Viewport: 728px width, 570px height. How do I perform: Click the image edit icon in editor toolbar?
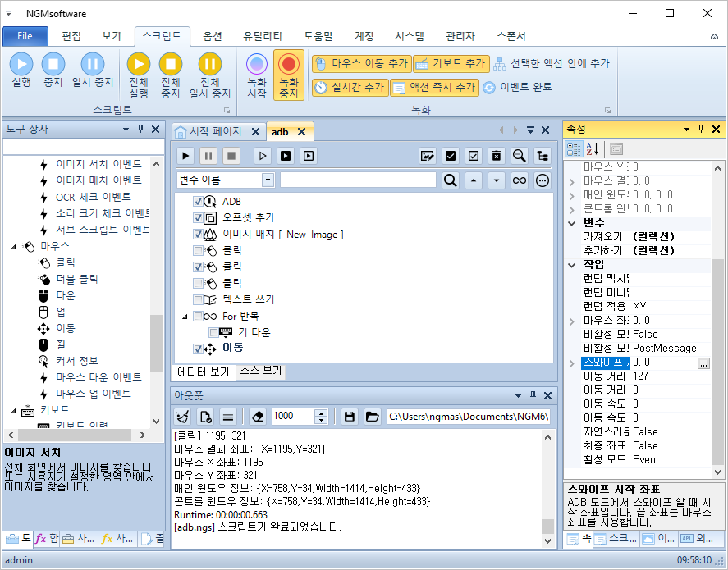coord(427,156)
